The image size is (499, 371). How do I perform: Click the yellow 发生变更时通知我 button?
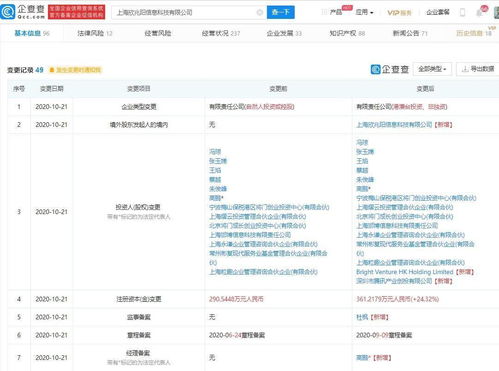[x=75, y=70]
